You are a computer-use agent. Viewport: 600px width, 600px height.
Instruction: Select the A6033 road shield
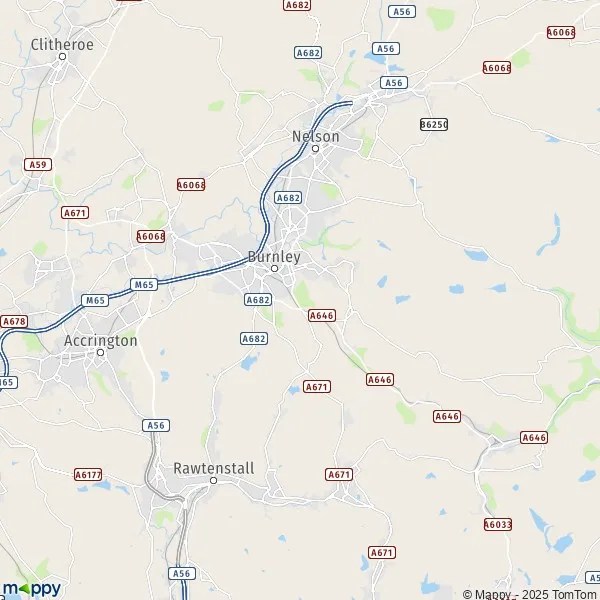498,524
